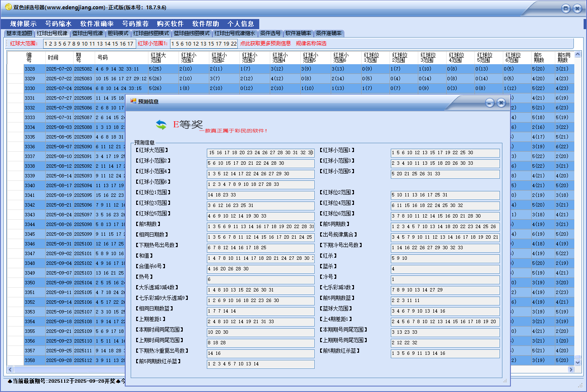The image size is (587, 392).
Task: Switch to the 胆码模式 tab
Action: coord(118,33)
